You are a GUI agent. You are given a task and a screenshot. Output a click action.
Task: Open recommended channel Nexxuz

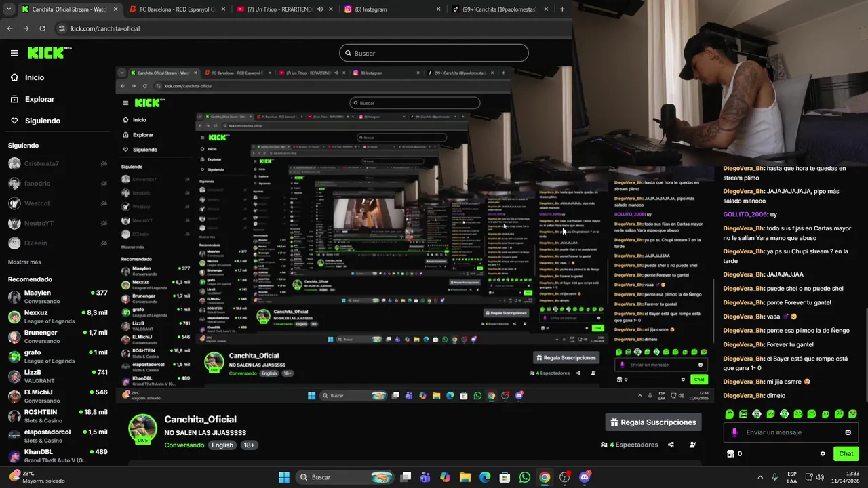[58, 317]
